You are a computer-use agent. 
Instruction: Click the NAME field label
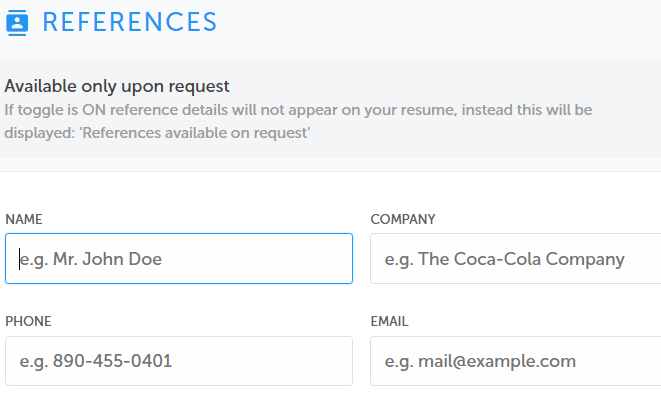point(23,219)
